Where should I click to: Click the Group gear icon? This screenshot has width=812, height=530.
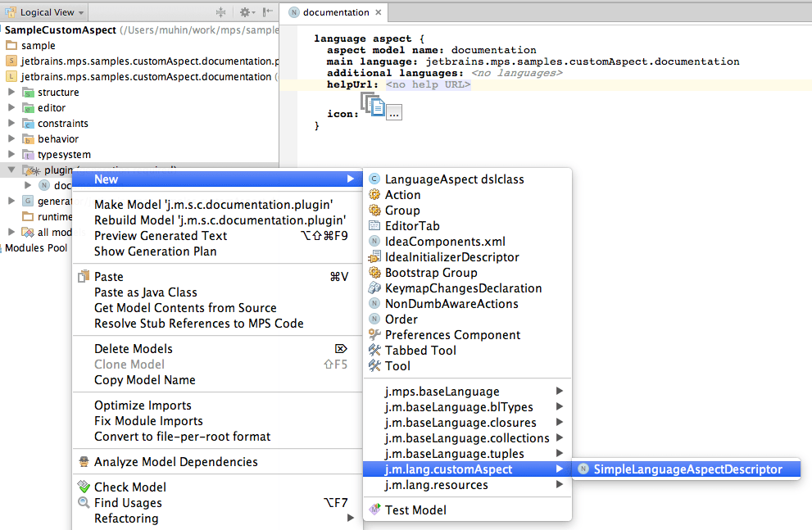tap(374, 211)
